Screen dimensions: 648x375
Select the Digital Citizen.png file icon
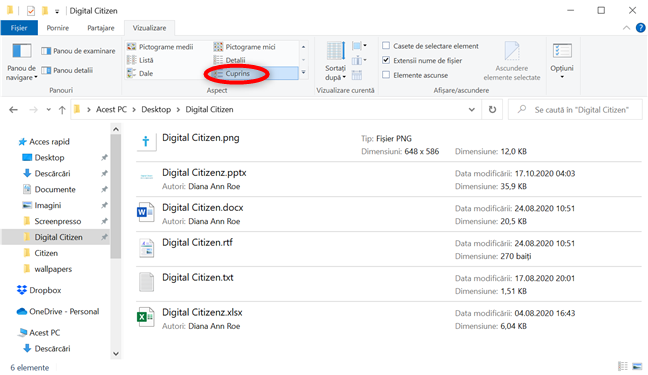coord(146,143)
